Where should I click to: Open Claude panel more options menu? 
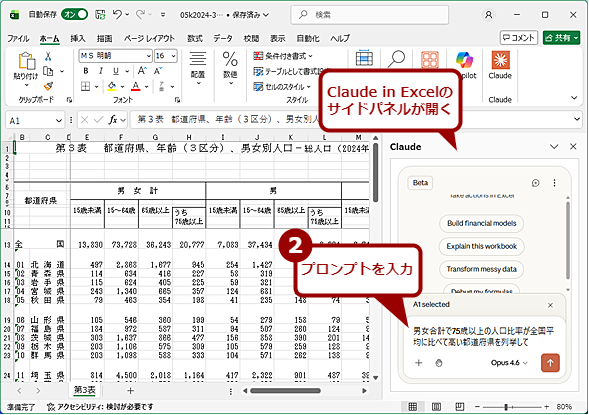[554, 183]
